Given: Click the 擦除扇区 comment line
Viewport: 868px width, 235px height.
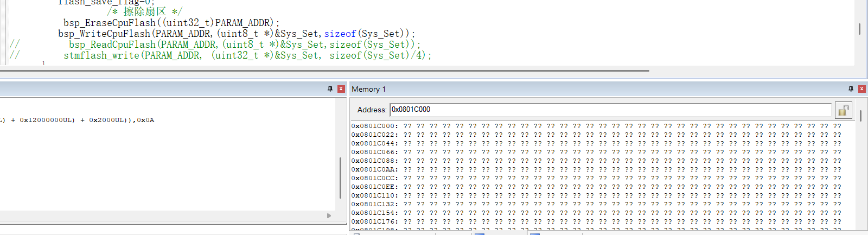Looking at the screenshot, I should 145,11.
